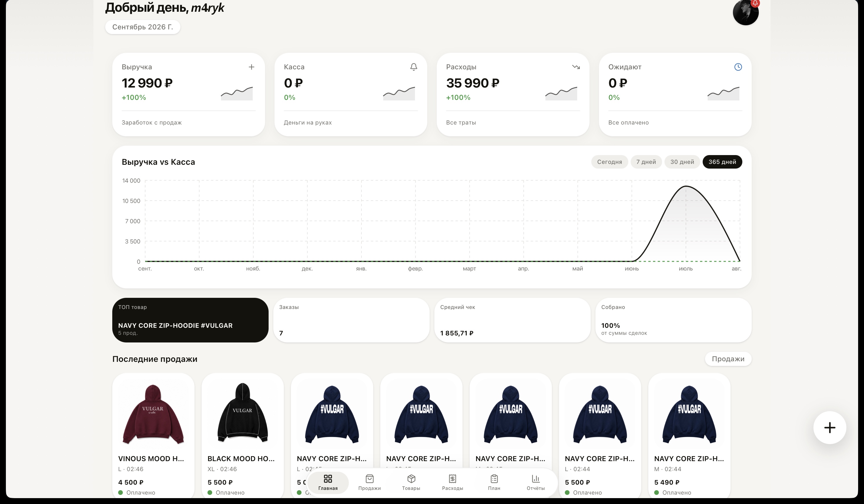Open the Собрано summary card
The width and height of the screenshot is (864, 504).
[x=673, y=320]
